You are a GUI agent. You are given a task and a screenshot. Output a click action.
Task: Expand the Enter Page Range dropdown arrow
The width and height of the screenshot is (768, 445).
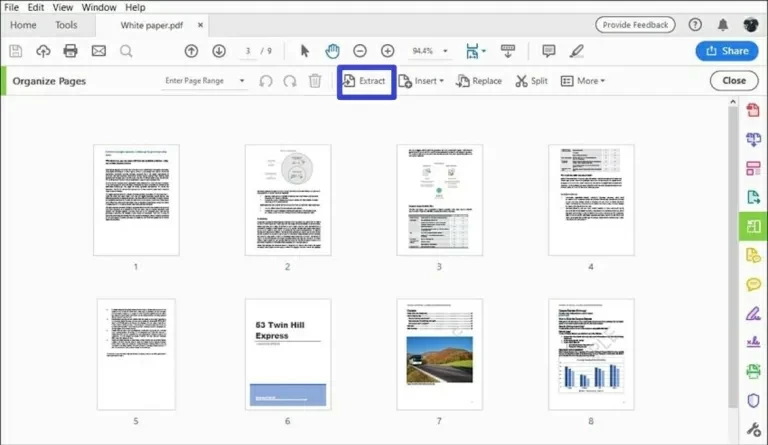pos(241,81)
